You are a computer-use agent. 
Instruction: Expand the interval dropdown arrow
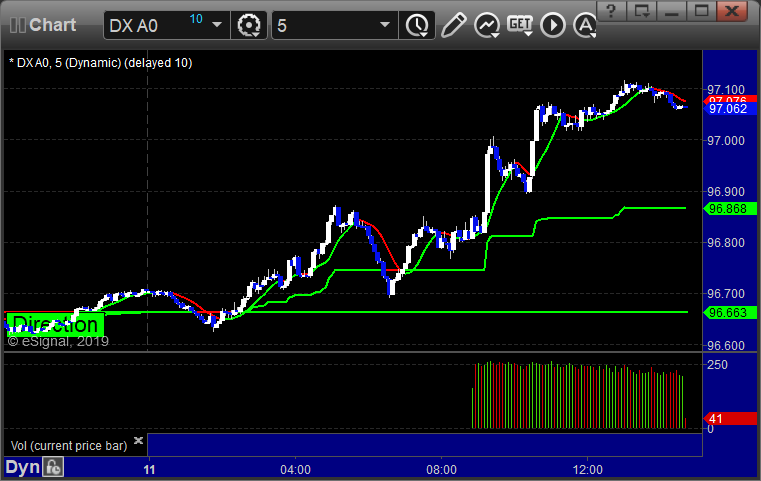(385, 25)
